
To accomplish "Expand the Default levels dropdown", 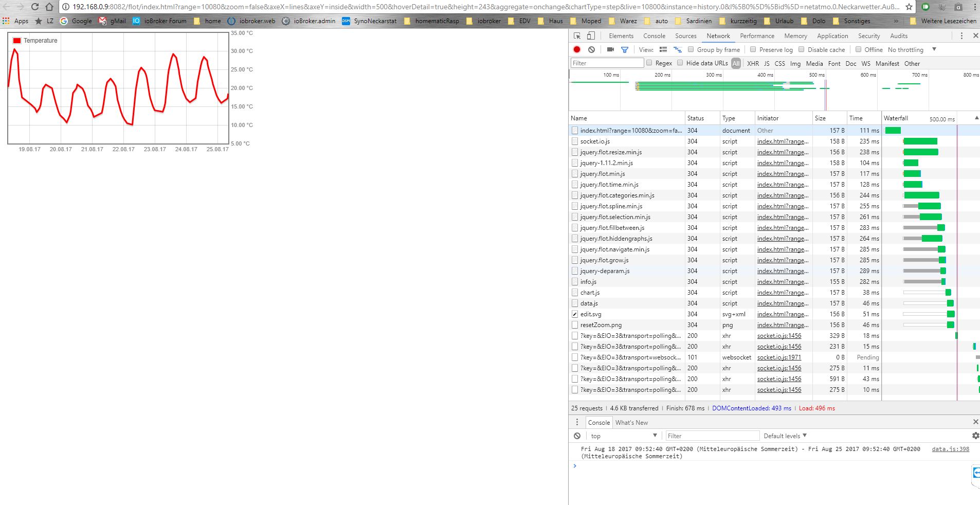I will tap(785, 436).
